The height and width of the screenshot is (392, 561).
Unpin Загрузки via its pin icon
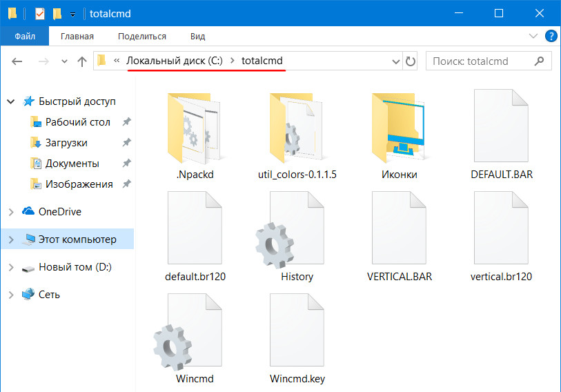126,143
